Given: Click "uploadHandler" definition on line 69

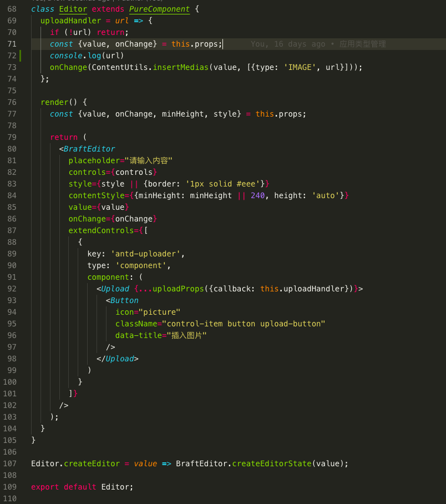Looking at the screenshot, I should pyautogui.click(x=70, y=21).
